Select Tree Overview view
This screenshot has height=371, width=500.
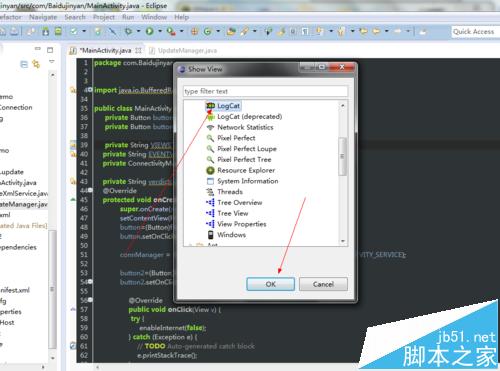[234, 202]
